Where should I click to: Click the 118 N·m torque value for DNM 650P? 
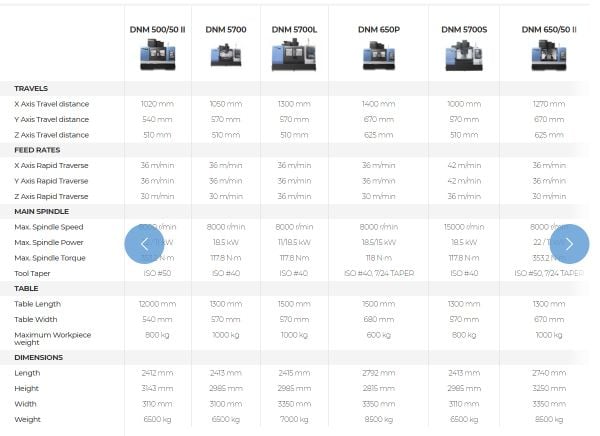click(379, 258)
